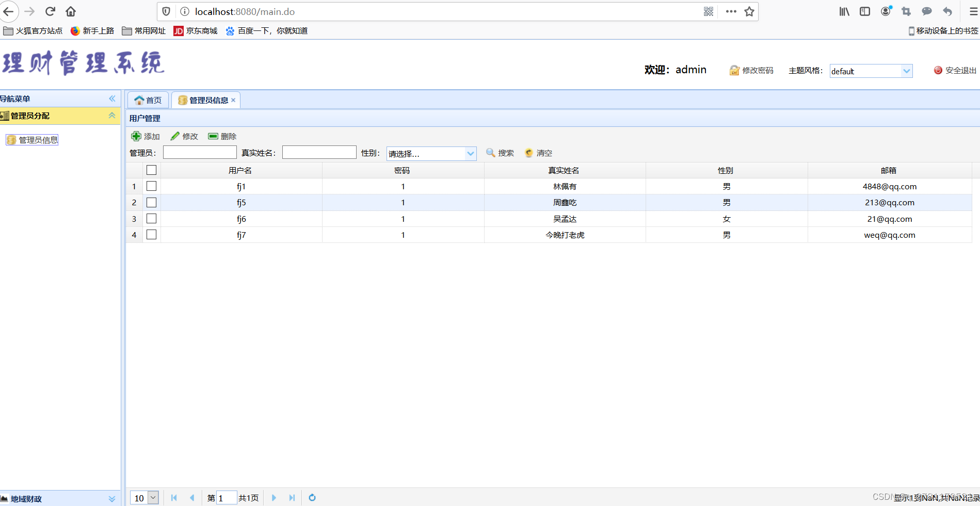Image resolution: width=980 pixels, height=506 pixels.
Task: Click 安全退出 to log out
Action: 955,71
